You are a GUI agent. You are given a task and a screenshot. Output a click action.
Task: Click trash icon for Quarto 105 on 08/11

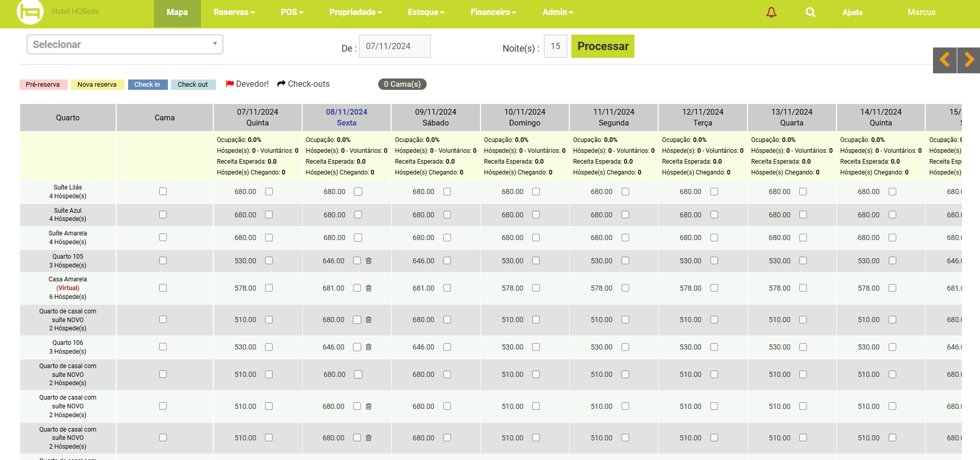368,261
